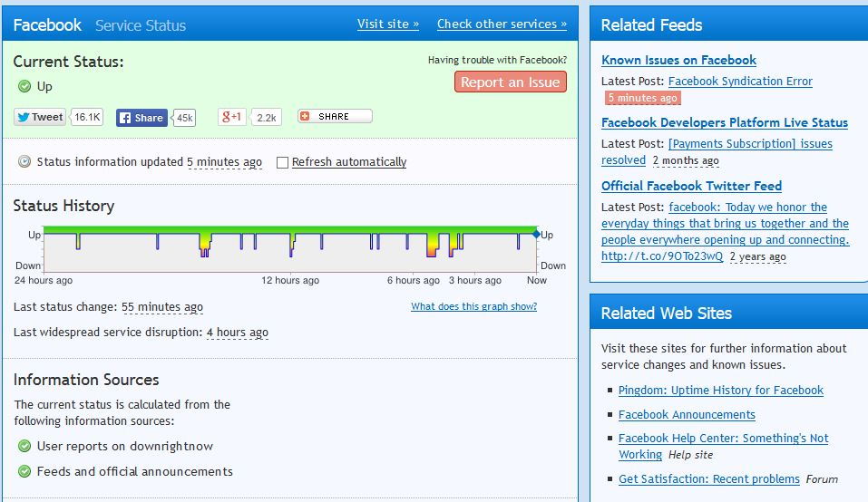Open Facebook Syndication Error post
The height and width of the screenshot is (502, 868).
coord(740,82)
